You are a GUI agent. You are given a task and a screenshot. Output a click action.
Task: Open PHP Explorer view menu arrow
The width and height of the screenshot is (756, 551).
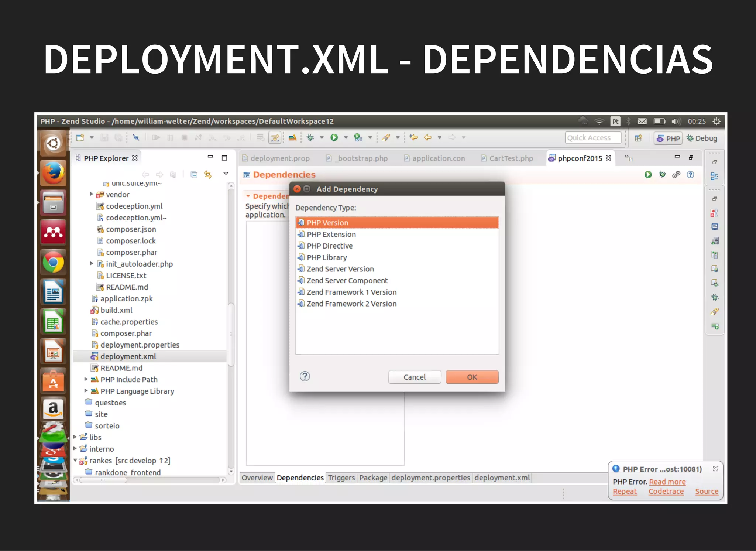pyautogui.click(x=226, y=174)
